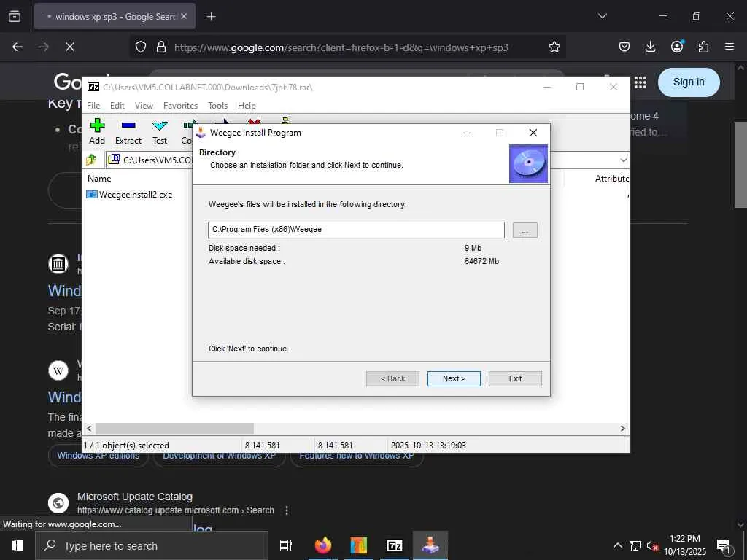Click the Firefox tracking protection shield icon
This screenshot has width=747, height=560.
tap(141, 47)
